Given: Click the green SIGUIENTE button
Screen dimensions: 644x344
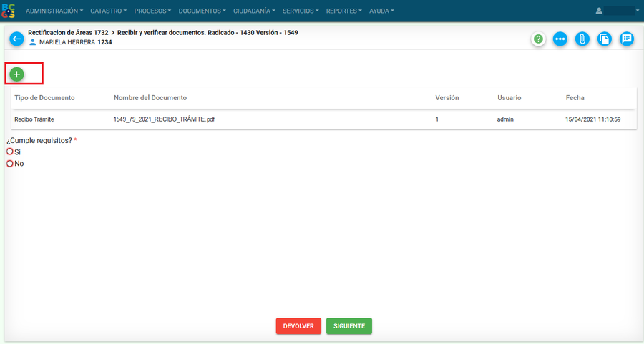Looking at the screenshot, I should click(x=348, y=326).
